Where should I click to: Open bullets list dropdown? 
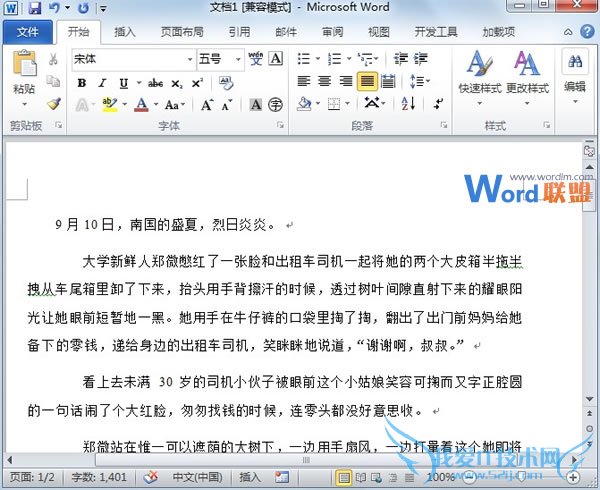(x=318, y=59)
